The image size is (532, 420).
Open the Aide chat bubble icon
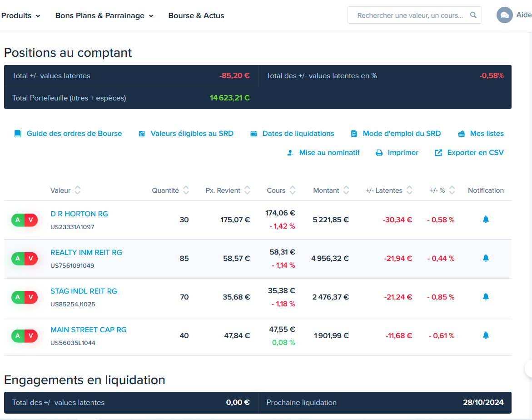pos(505,15)
